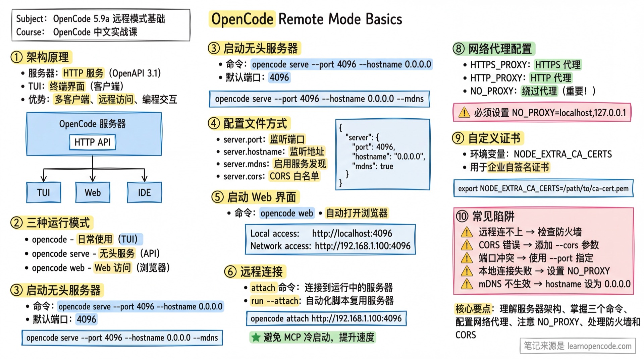Select the Web box in the architecture diagram
Screen dimensions: 644x359
(93, 192)
